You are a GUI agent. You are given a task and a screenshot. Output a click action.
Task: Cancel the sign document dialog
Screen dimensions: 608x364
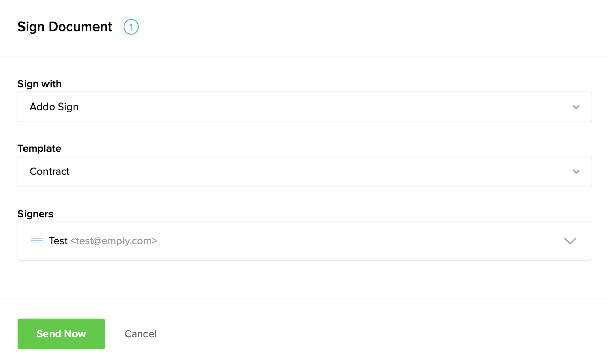point(140,334)
